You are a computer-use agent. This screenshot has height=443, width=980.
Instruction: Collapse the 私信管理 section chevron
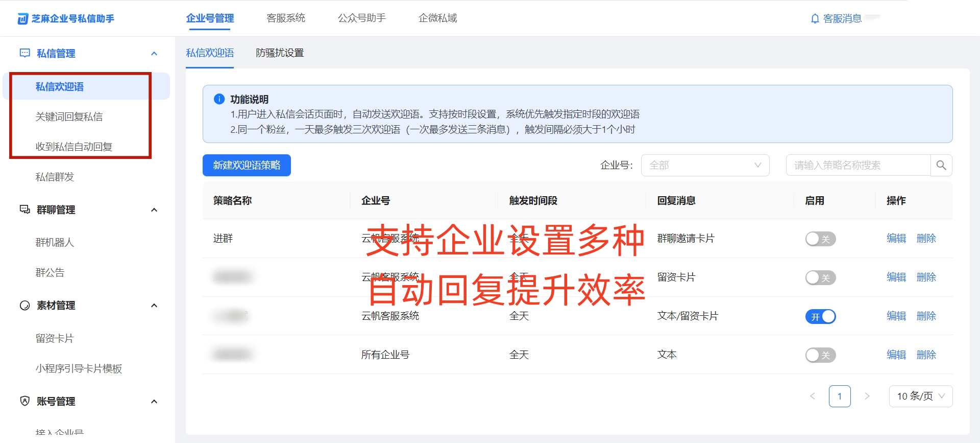[x=154, y=54]
